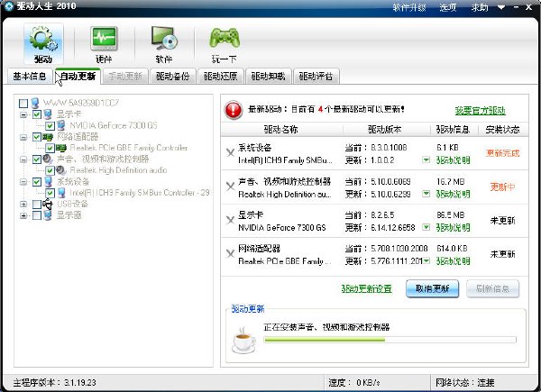The image size is (541, 392).
Task: Click the 取消更新 button
Action: [432, 288]
